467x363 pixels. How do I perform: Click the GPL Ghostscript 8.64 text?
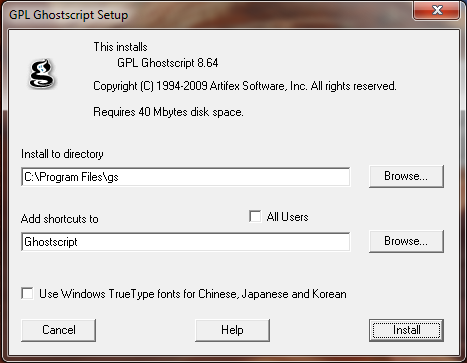point(168,63)
